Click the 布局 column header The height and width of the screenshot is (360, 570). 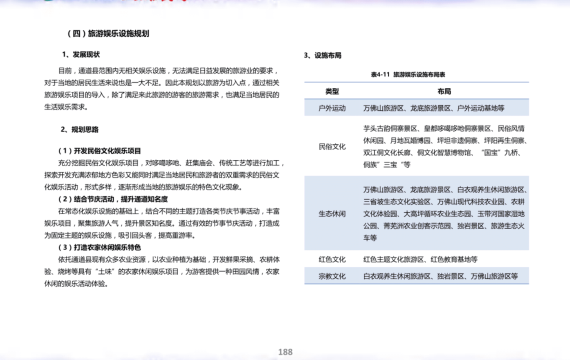coord(444,91)
